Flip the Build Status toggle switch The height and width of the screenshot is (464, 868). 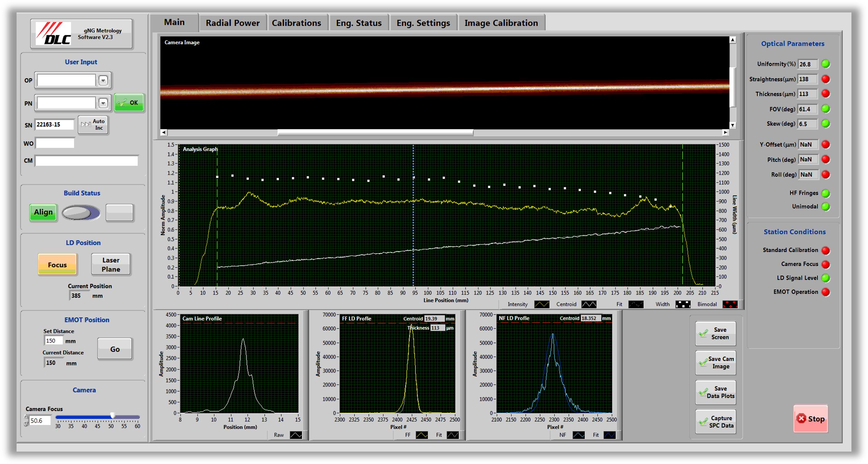coord(81,213)
